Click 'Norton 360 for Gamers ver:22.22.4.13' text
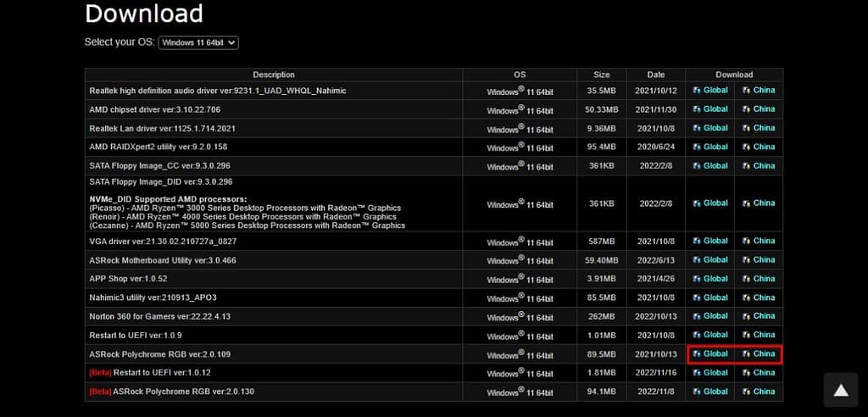This screenshot has height=417, width=868. click(x=159, y=317)
